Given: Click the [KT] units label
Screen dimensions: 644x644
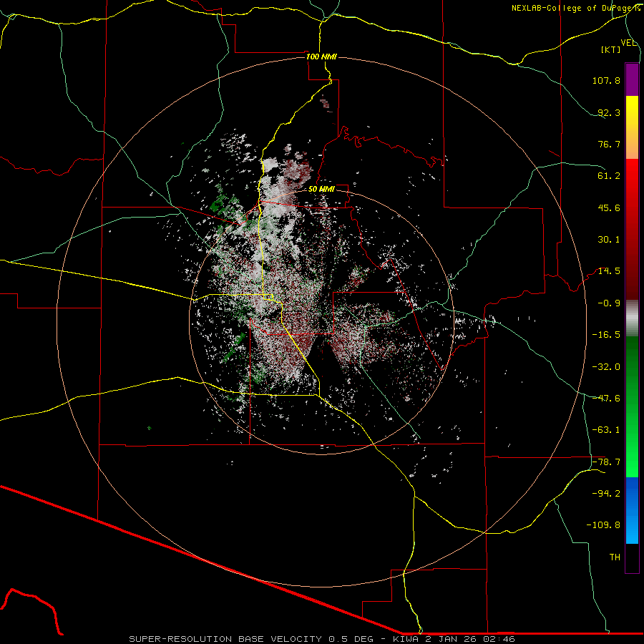Looking at the screenshot, I should click(x=611, y=49).
